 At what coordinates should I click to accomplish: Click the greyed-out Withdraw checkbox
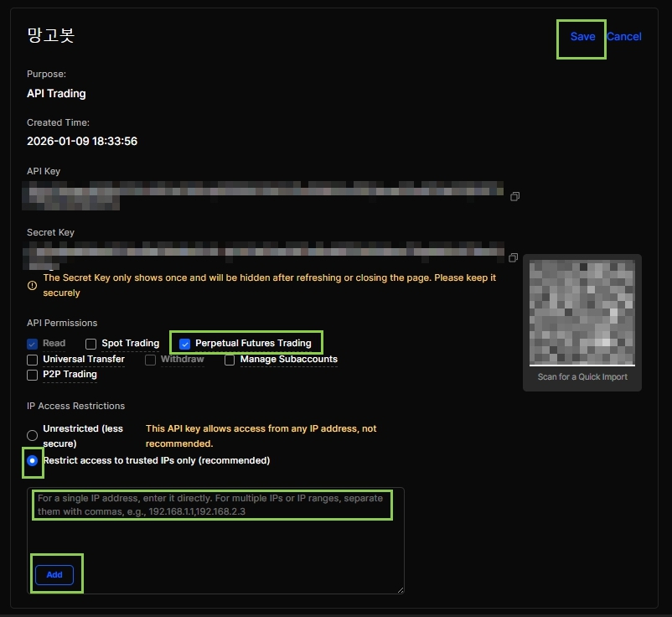[151, 360]
